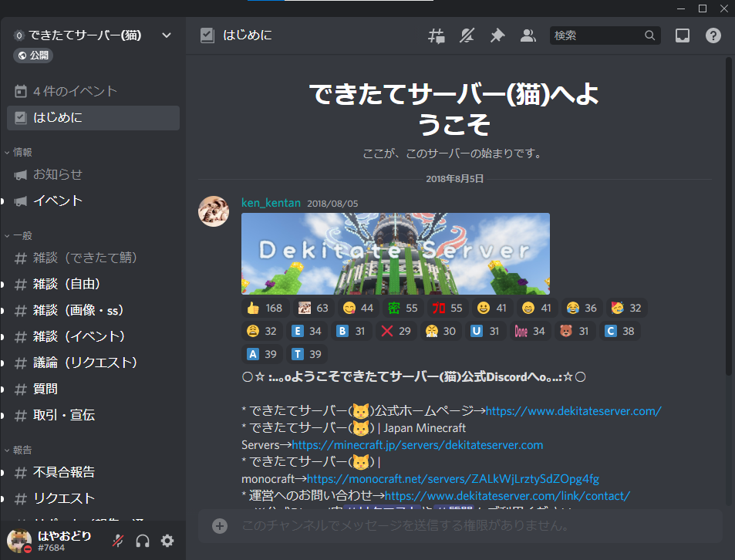
Task: Open minecraft.jp servers link
Action: pyautogui.click(x=417, y=445)
